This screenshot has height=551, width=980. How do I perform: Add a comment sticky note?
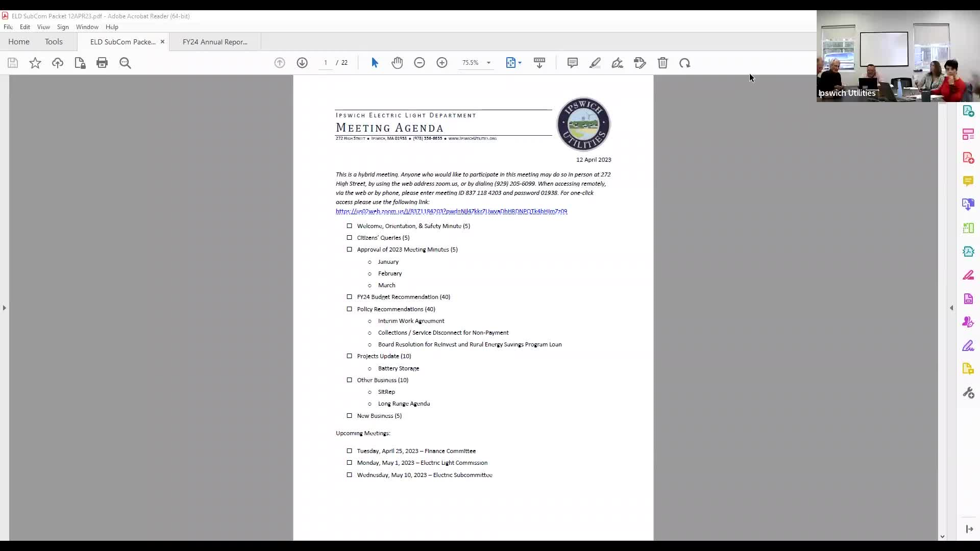[573, 63]
